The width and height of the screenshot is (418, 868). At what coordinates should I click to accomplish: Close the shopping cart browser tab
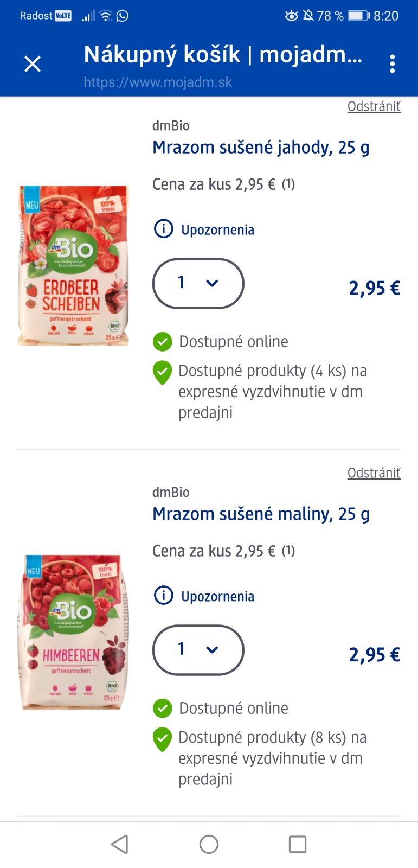point(33,64)
